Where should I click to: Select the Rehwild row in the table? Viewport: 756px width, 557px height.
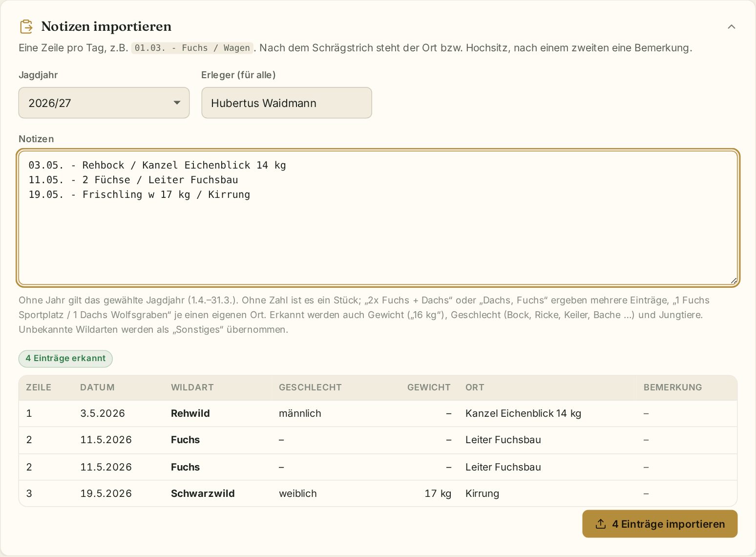(x=378, y=413)
